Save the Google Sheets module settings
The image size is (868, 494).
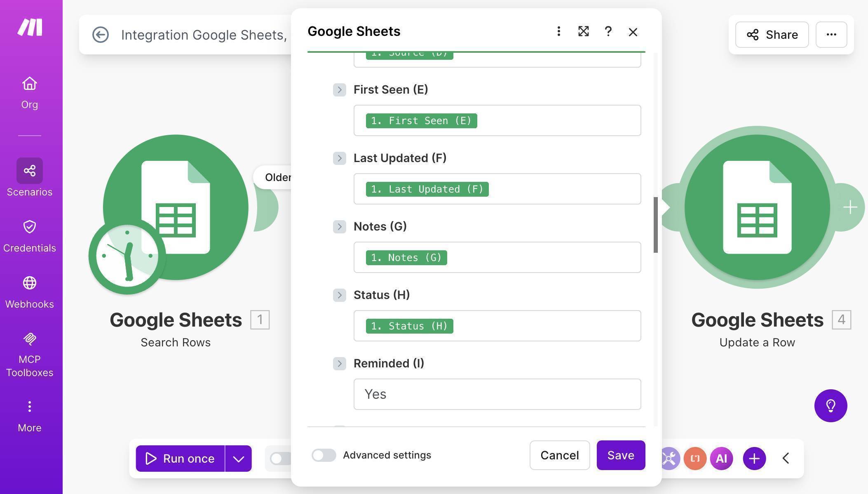[620, 455]
